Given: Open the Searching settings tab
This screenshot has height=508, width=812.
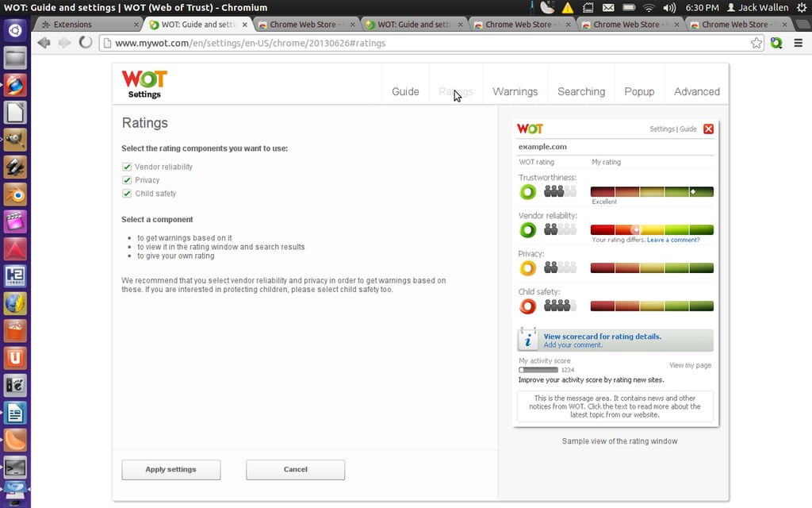Looking at the screenshot, I should pos(581,92).
